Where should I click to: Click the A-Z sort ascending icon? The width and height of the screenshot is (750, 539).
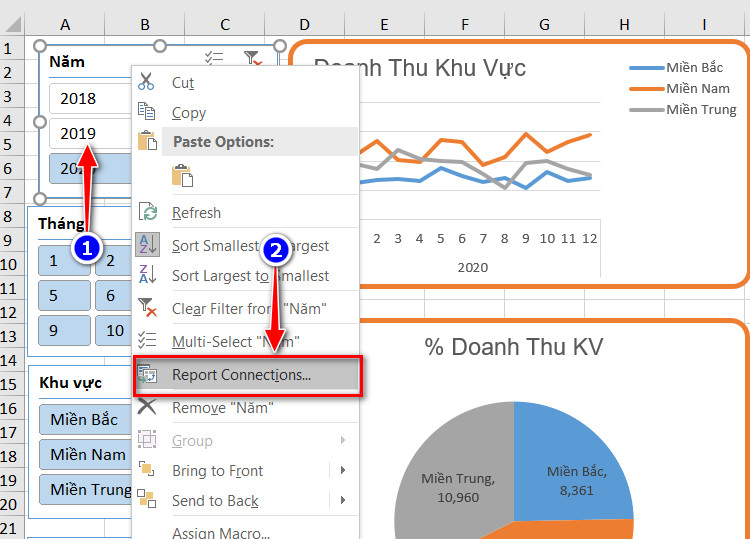click(x=147, y=244)
